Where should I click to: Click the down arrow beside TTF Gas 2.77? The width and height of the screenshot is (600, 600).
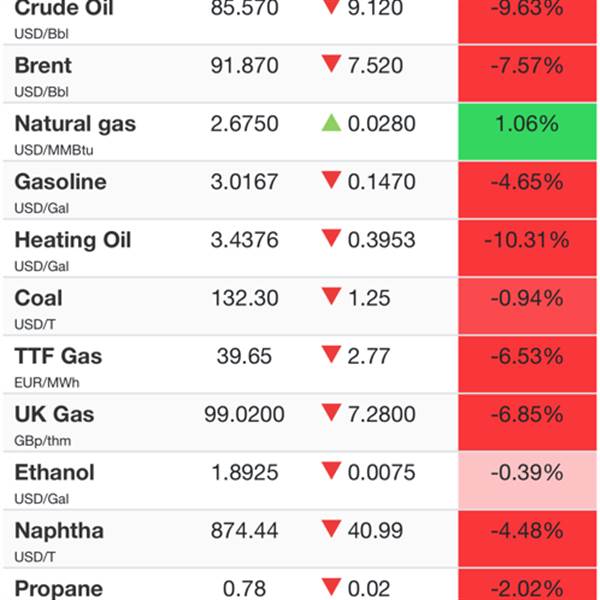coord(331,355)
